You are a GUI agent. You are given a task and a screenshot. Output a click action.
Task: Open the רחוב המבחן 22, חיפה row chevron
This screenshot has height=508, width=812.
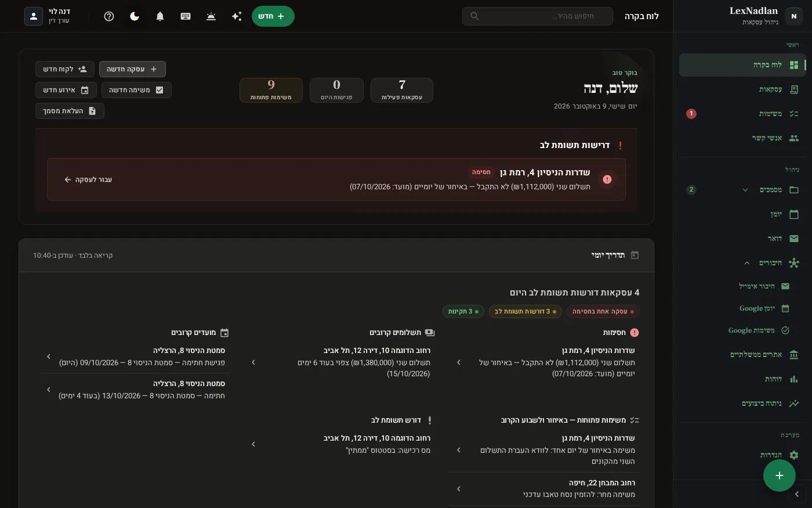click(x=459, y=489)
